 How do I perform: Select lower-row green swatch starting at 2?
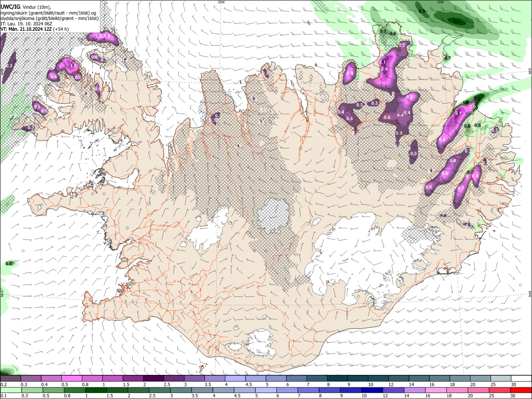point(139,390)
